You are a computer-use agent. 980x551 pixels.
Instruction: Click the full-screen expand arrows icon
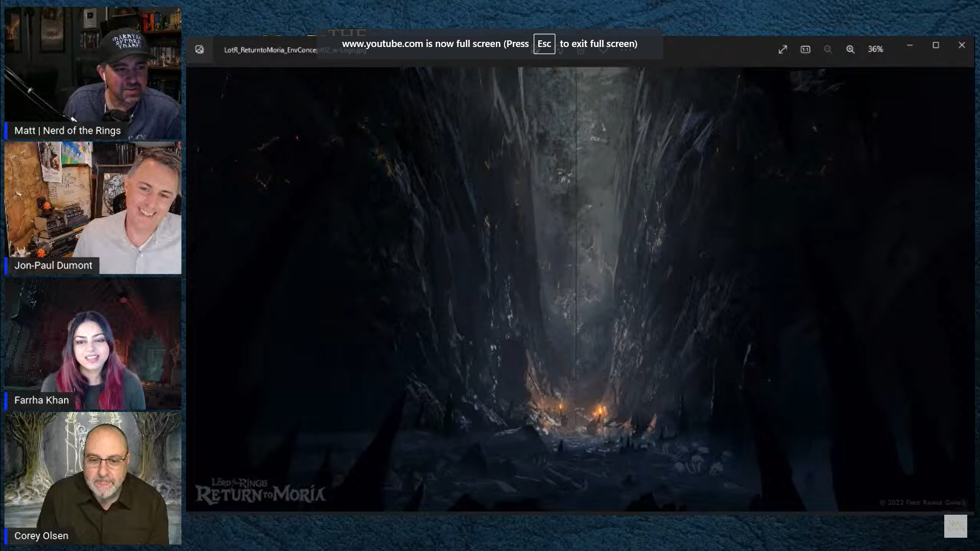pos(782,49)
